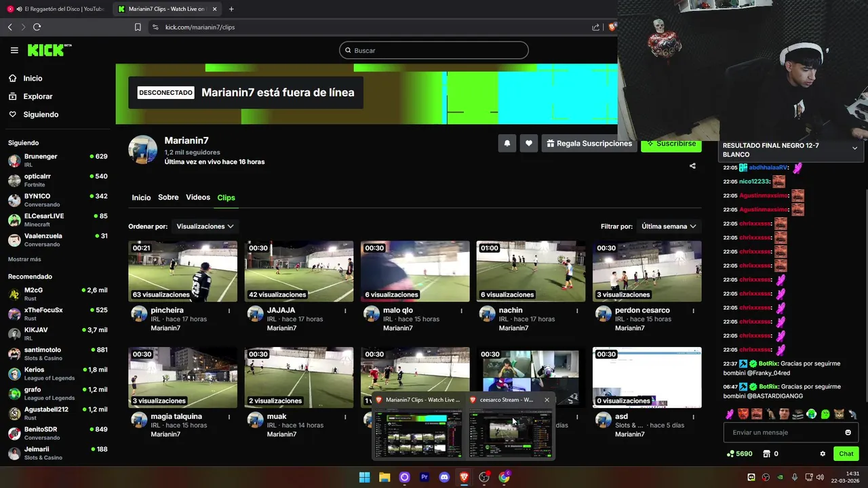
Task: Open OBS Studio from the taskbar
Action: pyautogui.click(x=484, y=477)
